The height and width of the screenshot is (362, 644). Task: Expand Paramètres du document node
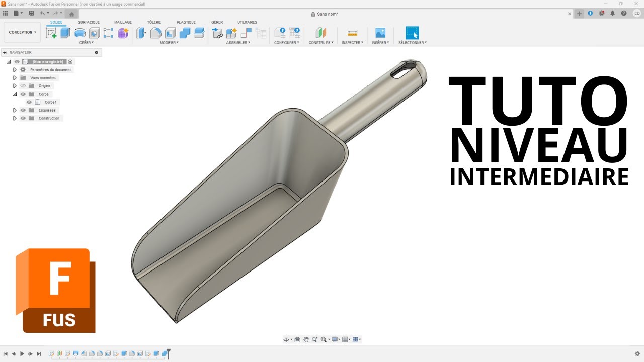(15, 70)
